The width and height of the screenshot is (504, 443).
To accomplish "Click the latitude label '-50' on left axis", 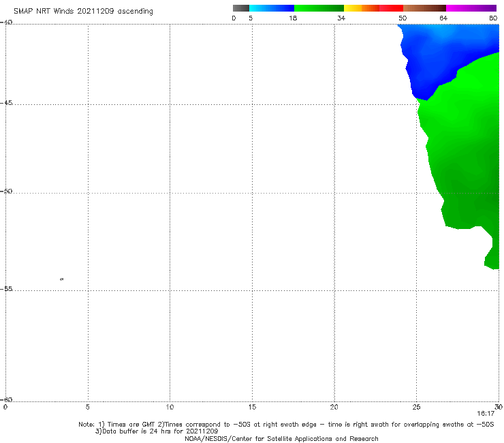I will (x=6, y=192).
